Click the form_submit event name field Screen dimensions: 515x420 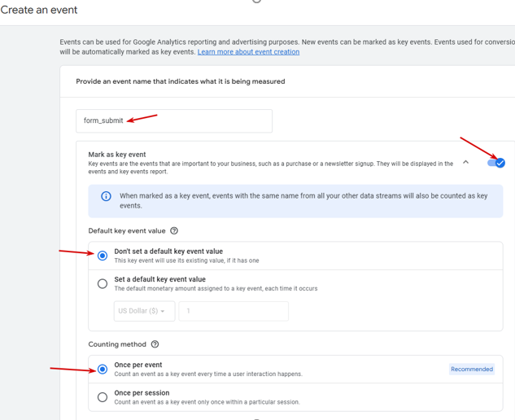point(174,120)
